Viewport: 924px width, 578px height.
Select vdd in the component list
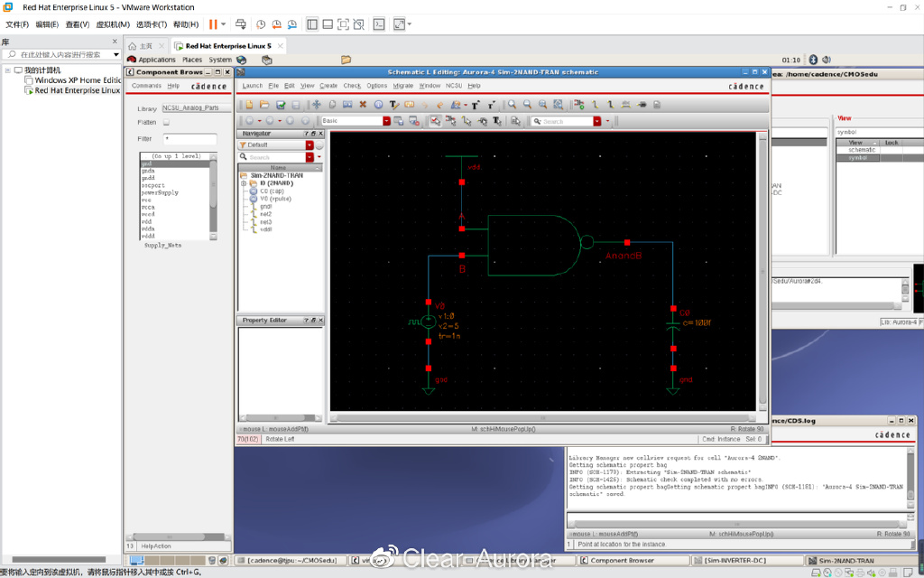click(x=147, y=222)
